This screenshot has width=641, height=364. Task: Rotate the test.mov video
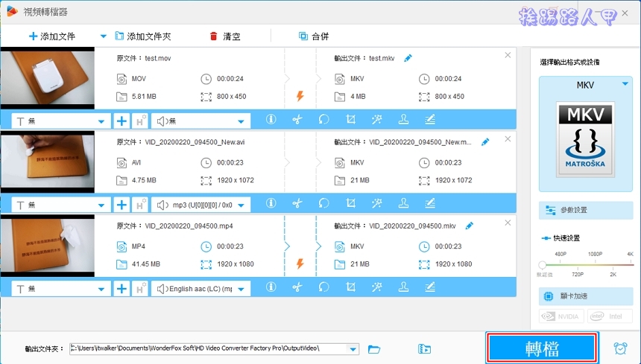pos(323,120)
